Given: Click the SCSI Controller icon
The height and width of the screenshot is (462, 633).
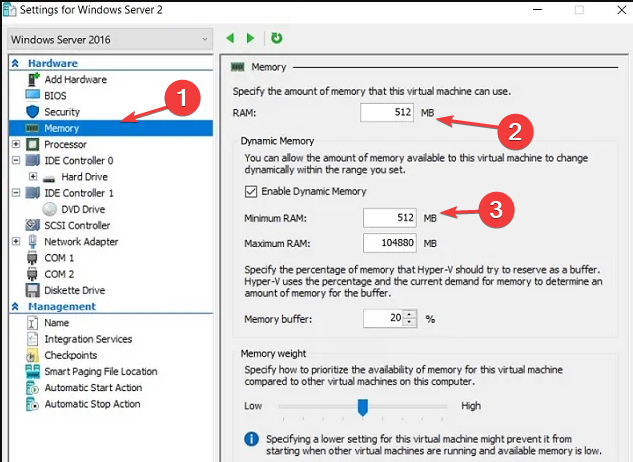Looking at the screenshot, I should coord(32,225).
